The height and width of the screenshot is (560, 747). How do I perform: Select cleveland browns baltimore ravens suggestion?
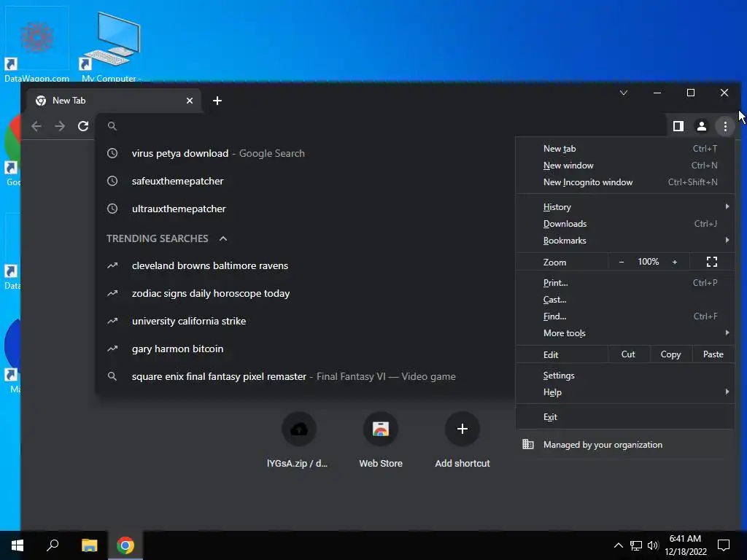[305, 265]
